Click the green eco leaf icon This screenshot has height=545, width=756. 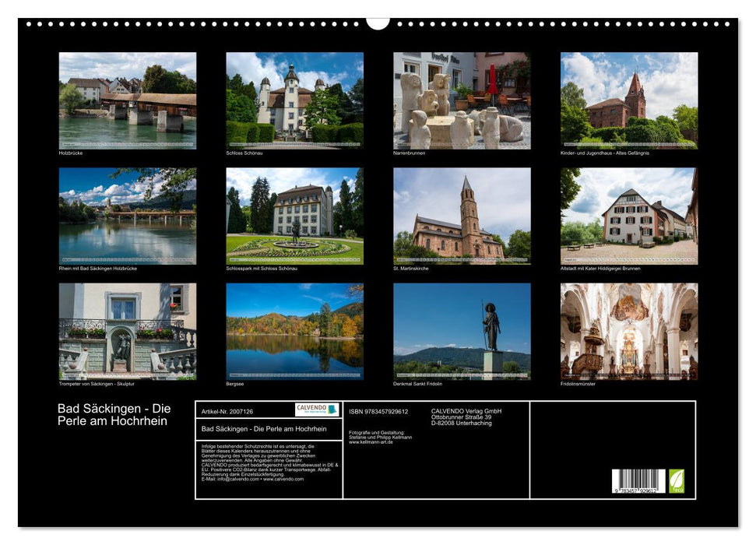point(677,481)
